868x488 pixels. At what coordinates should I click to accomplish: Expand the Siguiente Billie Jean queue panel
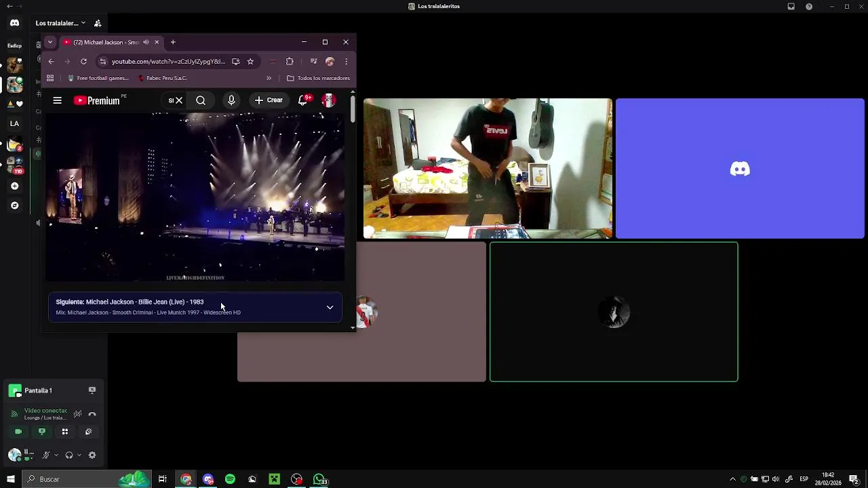[330, 307]
